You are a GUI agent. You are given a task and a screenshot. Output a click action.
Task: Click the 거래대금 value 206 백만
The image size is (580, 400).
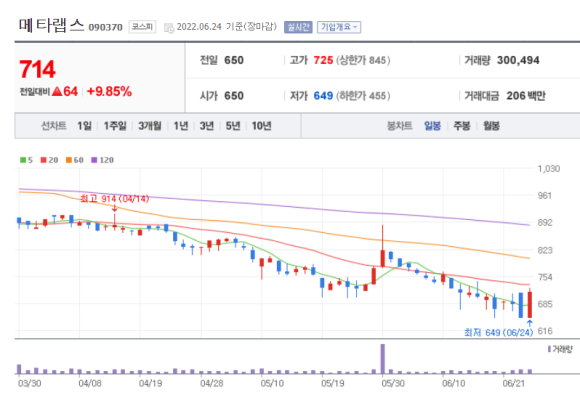[526, 95]
